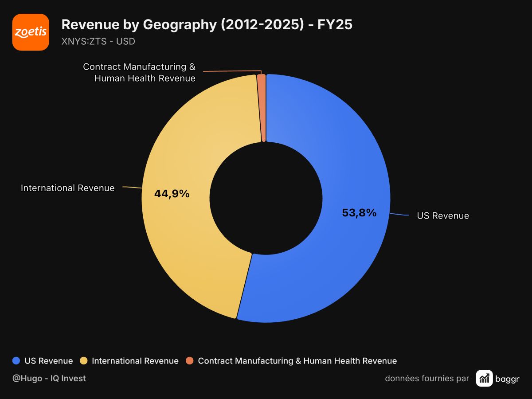This screenshot has width=532, height=399.
Task: Click the baggr wordmark text
Action: coord(508,379)
